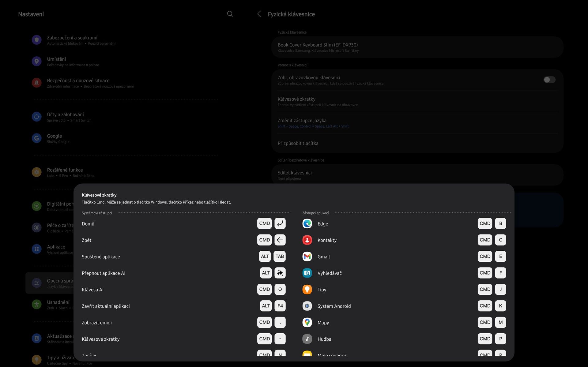The height and width of the screenshot is (367, 588).
Task: Toggle Zobr. obrazovkovou klávesnici switch
Action: 549,80
